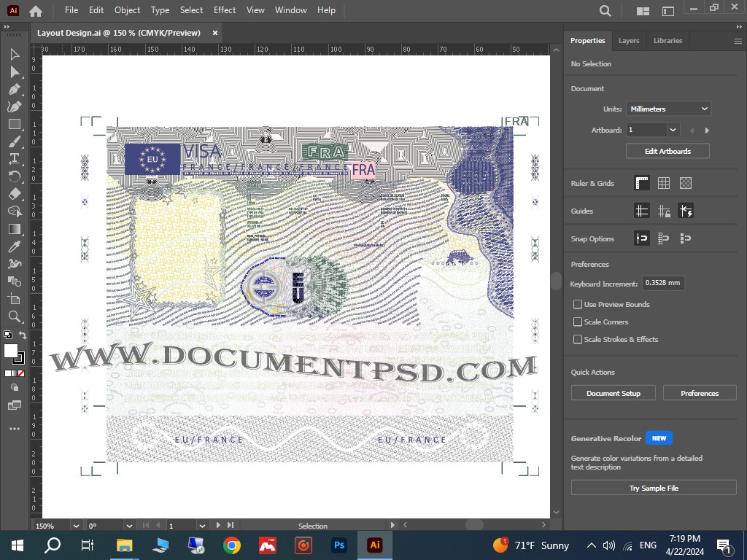The height and width of the screenshot is (560, 747).
Task: Expand collapsed toolbar double arrows
Action: coord(7,27)
